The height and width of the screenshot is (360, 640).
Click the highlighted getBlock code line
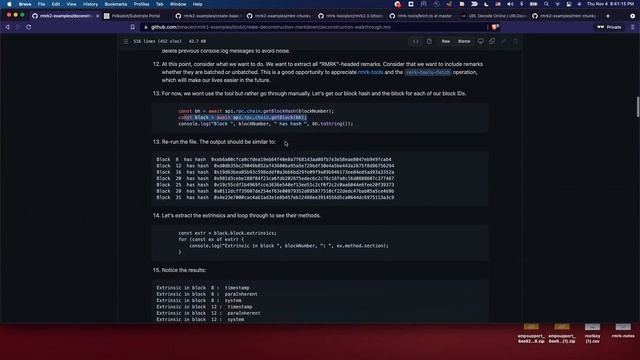[x=242, y=118]
